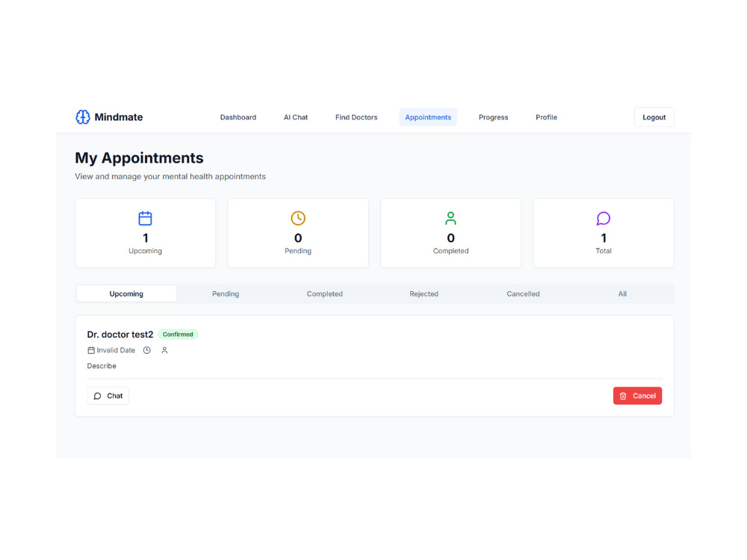
Task: Click the Describe note text
Action: click(102, 366)
